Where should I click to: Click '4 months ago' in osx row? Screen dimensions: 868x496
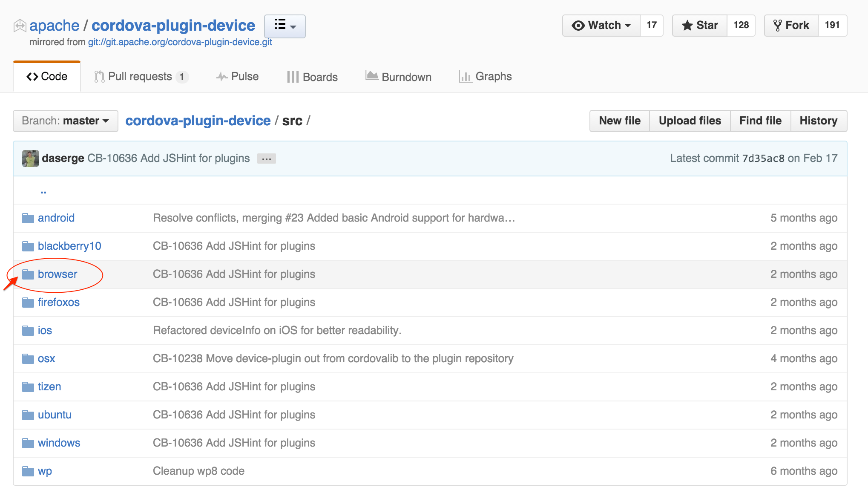(804, 359)
